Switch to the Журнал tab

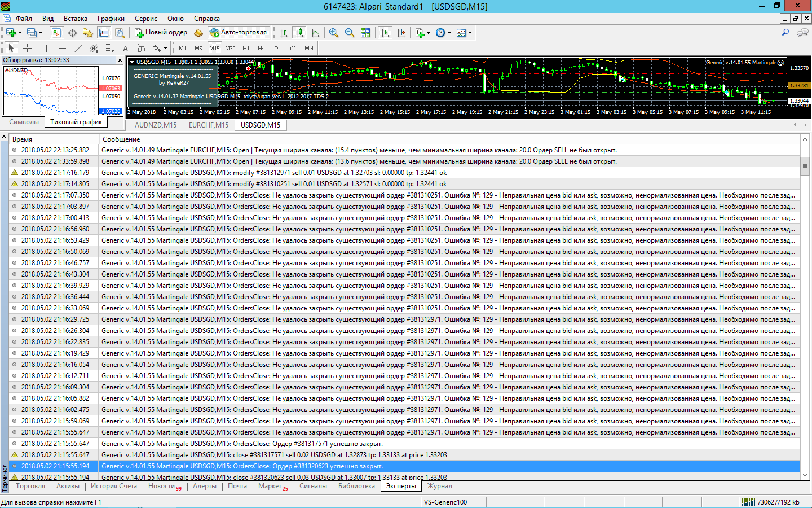point(440,486)
